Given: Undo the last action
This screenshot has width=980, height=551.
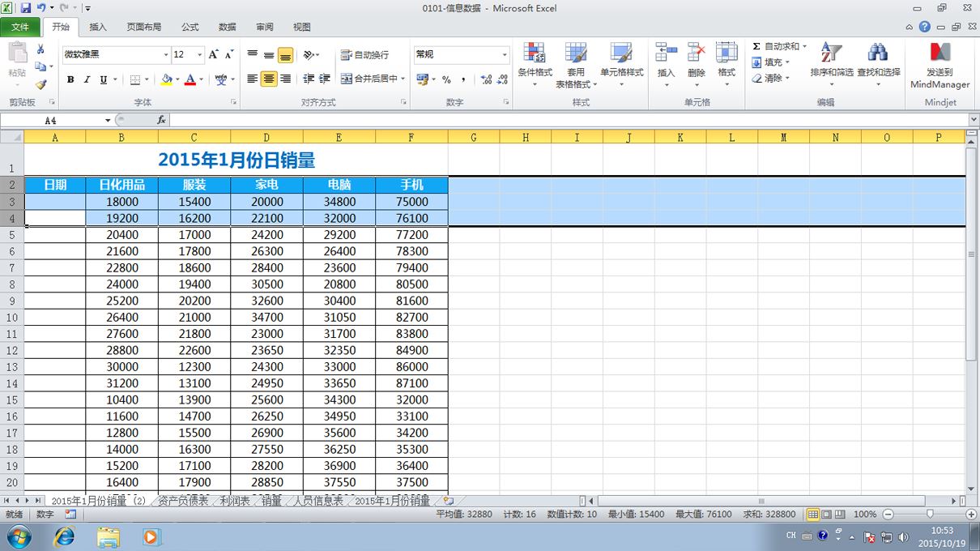Looking at the screenshot, I should (x=40, y=8).
